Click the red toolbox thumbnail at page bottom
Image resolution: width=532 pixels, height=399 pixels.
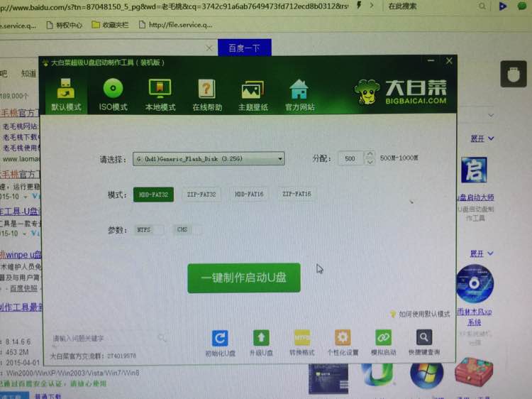coord(474,373)
